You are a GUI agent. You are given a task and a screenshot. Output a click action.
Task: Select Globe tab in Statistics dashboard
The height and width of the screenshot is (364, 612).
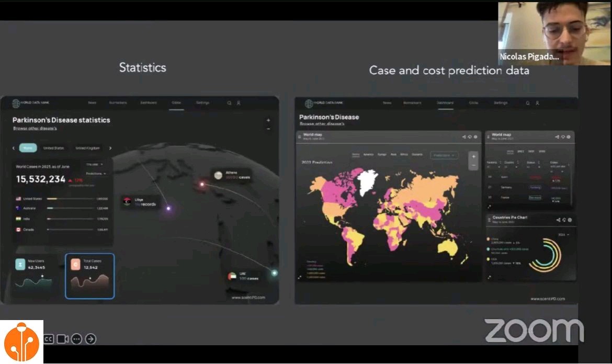click(176, 103)
